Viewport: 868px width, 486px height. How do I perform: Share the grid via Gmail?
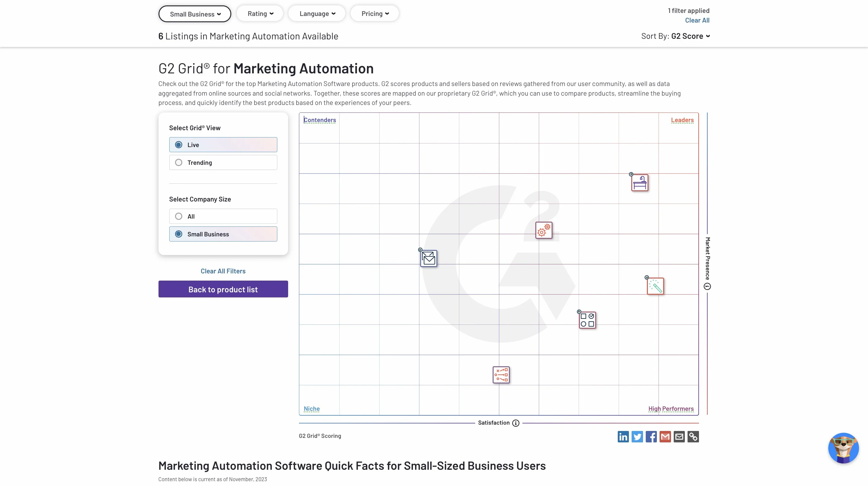tap(665, 437)
